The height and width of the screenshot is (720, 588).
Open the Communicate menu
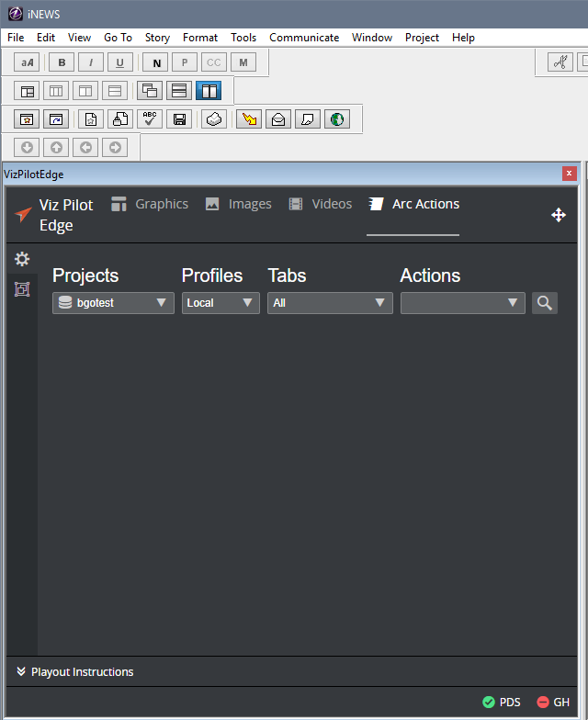point(304,38)
